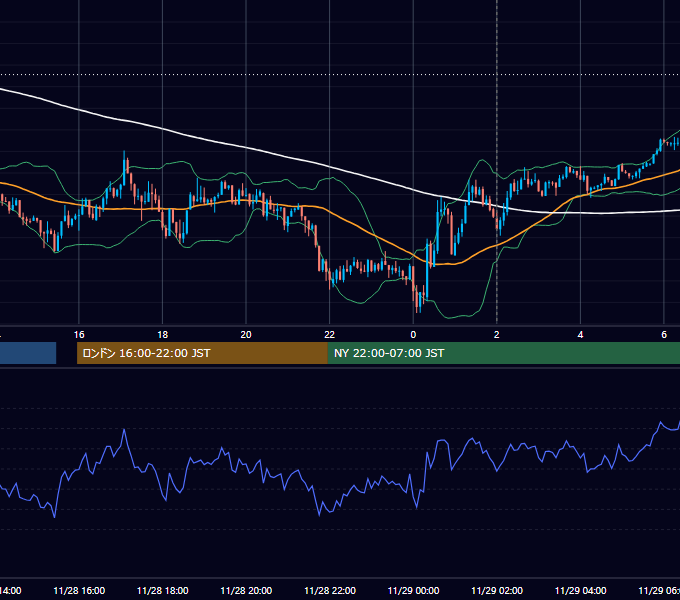The height and width of the screenshot is (600, 680).
Task: Click the 0 hour axis label
Action: point(413,335)
